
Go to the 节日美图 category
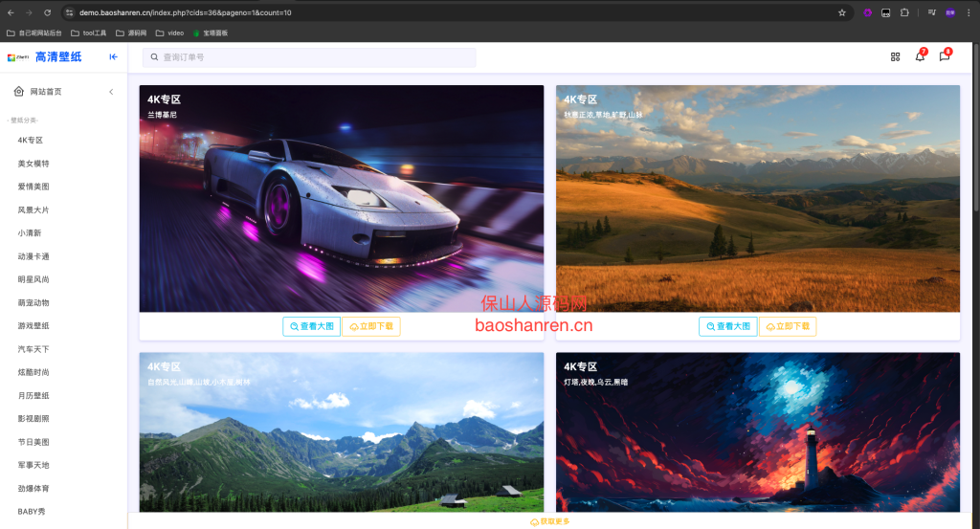tap(33, 442)
